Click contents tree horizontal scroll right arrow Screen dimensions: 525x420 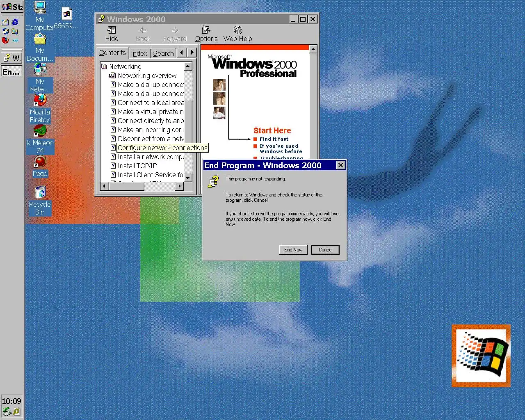pos(179,186)
